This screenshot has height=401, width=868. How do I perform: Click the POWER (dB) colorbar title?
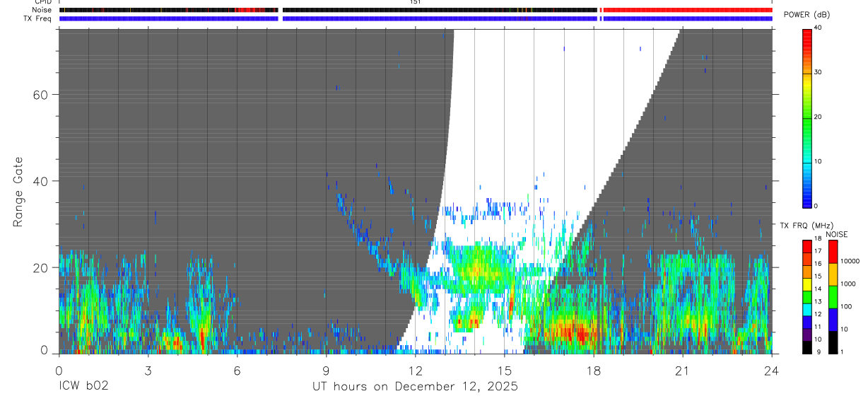click(807, 15)
